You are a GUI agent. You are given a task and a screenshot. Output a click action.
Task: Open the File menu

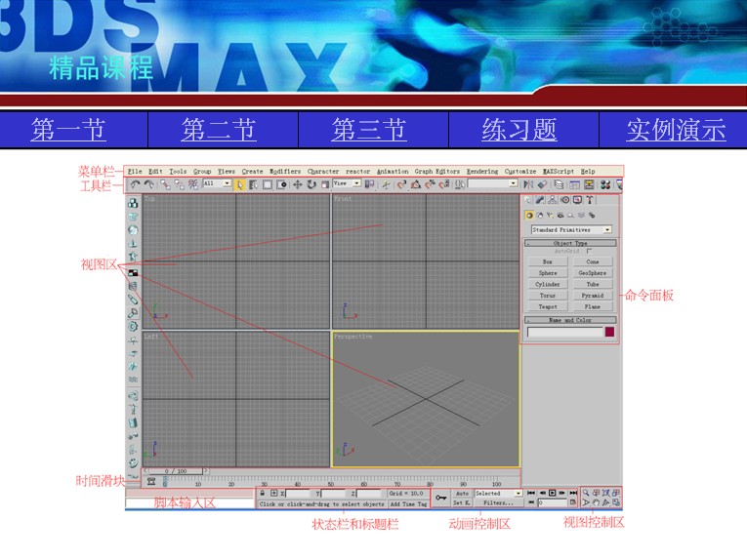(135, 172)
